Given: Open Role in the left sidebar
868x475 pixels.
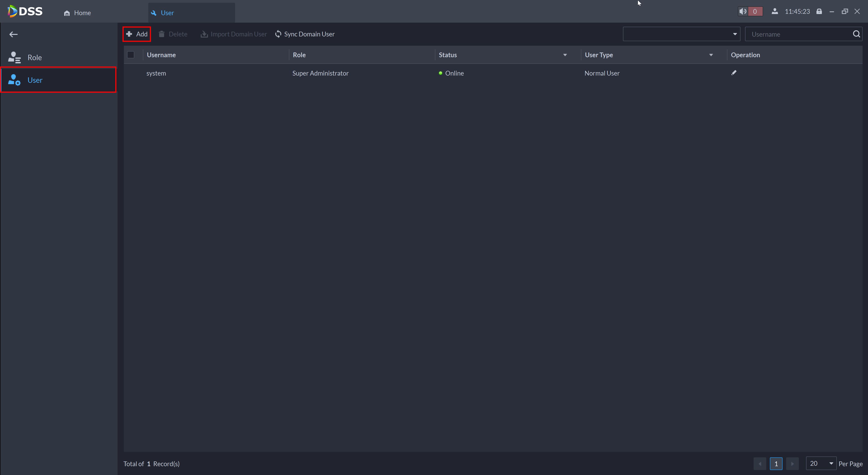Looking at the screenshot, I should (x=34, y=58).
